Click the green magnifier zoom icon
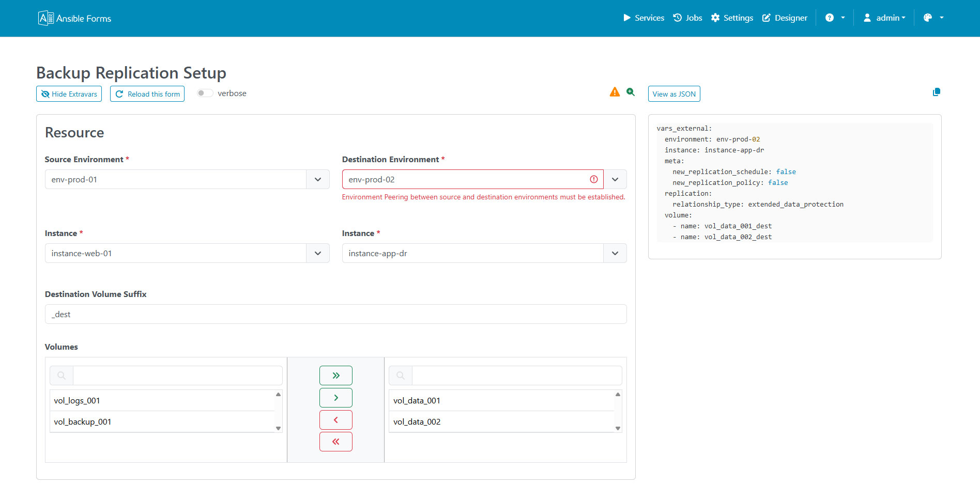This screenshot has height=485, width=980. [x=631, y=92]
